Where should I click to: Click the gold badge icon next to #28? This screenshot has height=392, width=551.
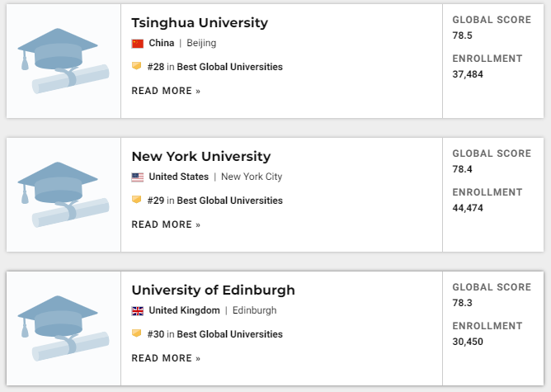click(x=137, y=66)
